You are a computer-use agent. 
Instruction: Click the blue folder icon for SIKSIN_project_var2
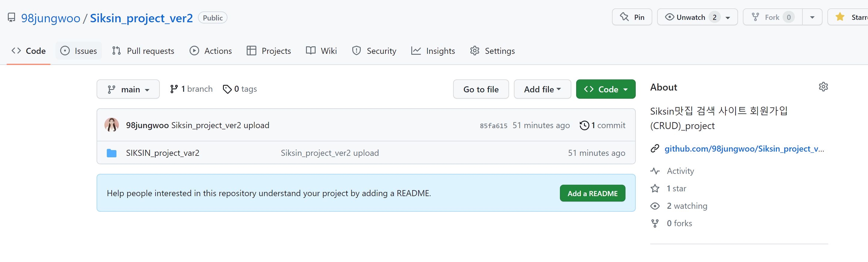tap(112, 153)
